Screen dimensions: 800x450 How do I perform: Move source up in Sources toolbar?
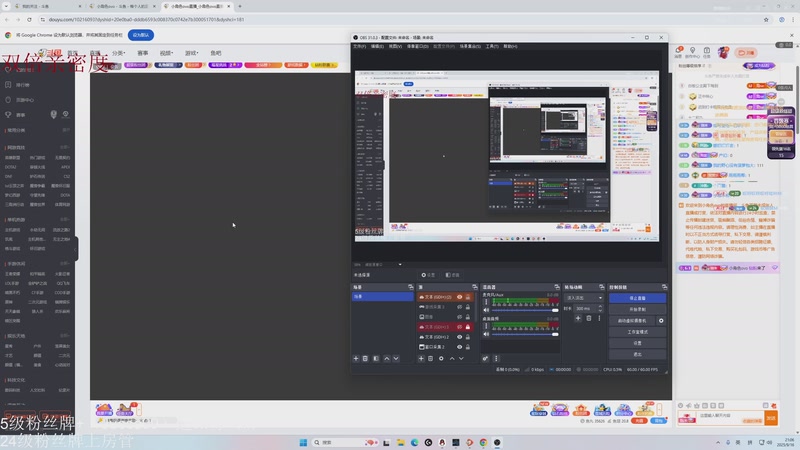point(452,359)
